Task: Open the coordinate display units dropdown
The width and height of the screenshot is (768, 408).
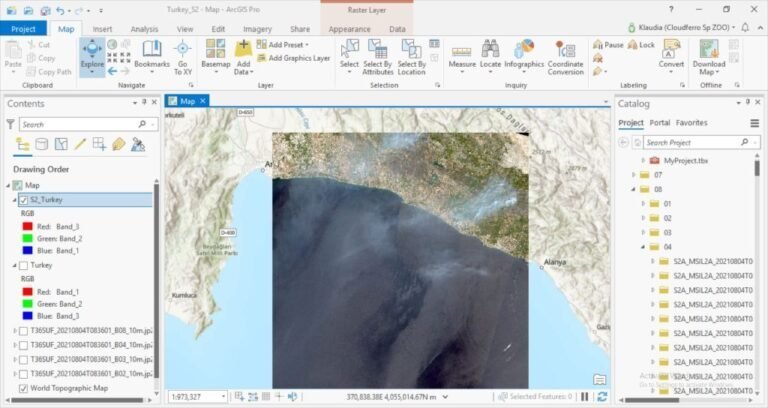Action: click(445, 397)
